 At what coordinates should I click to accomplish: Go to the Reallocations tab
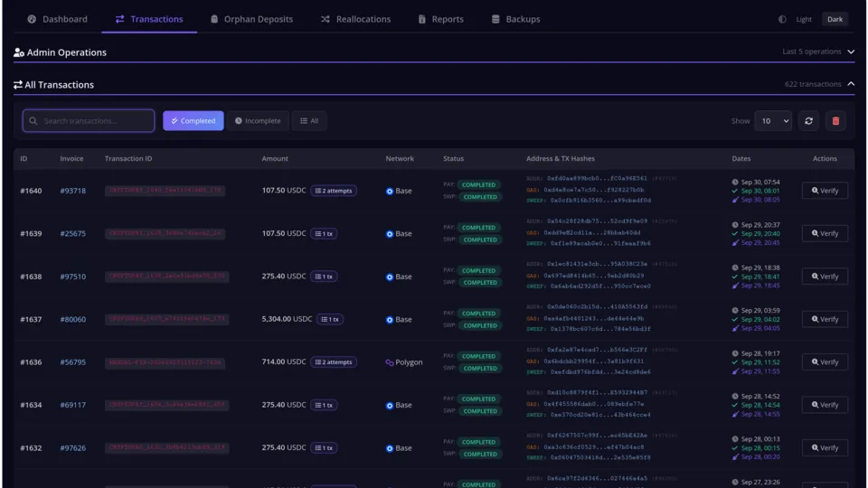[x=355, y=19]
